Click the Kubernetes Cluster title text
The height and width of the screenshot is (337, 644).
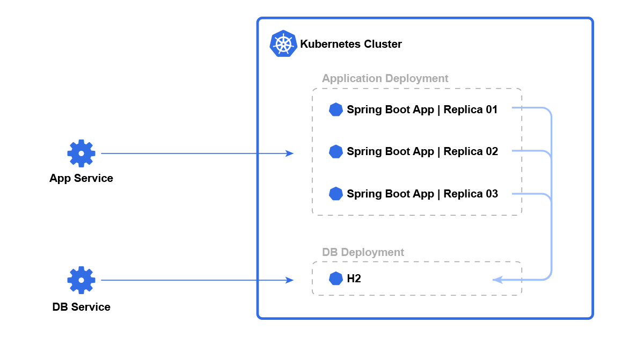350,44
